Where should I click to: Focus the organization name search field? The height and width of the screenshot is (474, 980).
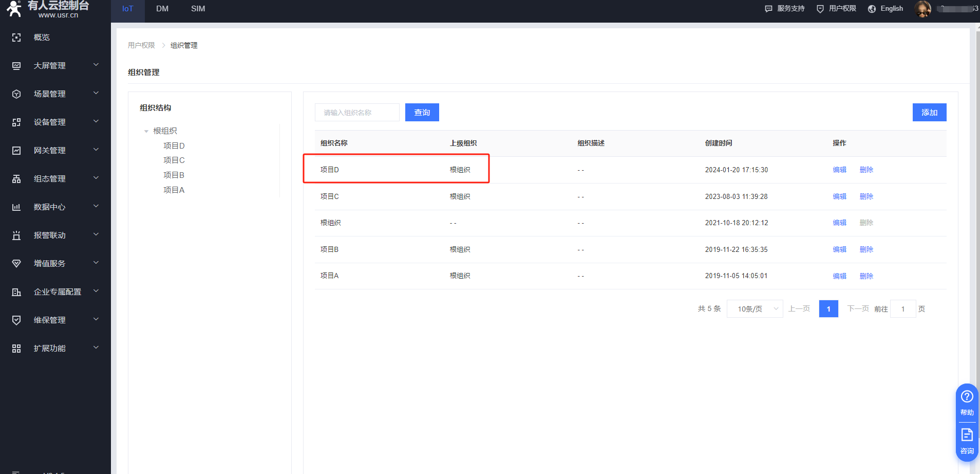[x=357, y=113]
